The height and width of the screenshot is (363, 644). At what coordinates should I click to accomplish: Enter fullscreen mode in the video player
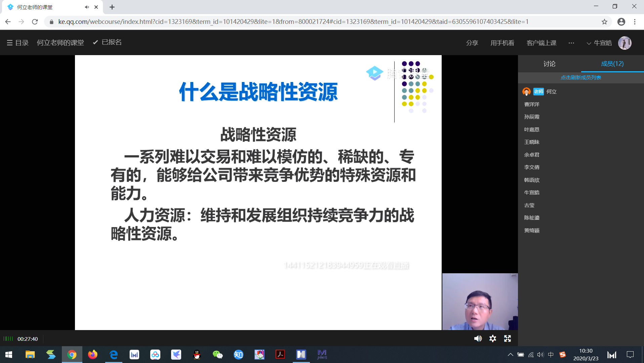coord(507,338)
